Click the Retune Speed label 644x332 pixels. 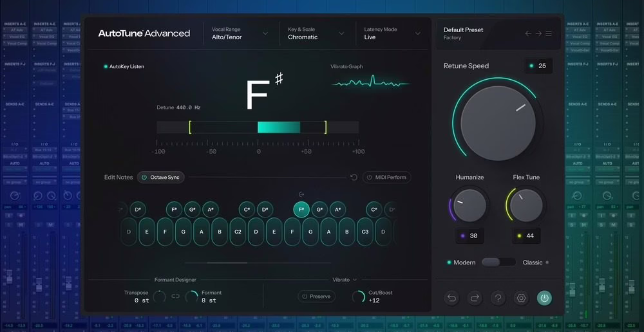coord(466,66)
